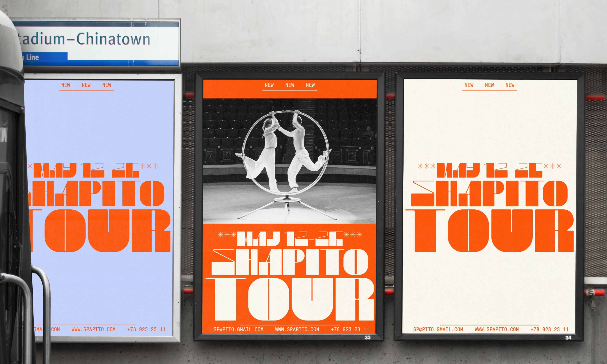Click frame number 33 under the orange poster
This screenshot has width=607, height=364.
[x=367, y=337]
